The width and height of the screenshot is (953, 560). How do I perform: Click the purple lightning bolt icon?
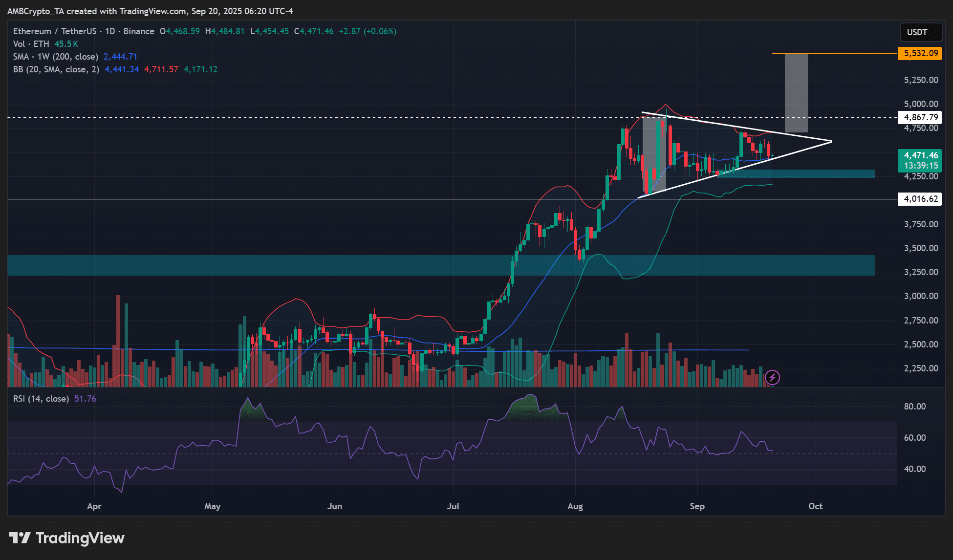tap(772, 377)
